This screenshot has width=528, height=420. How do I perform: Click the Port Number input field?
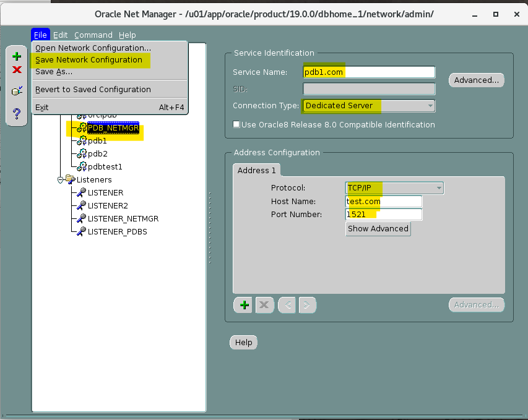click(384, 215)
